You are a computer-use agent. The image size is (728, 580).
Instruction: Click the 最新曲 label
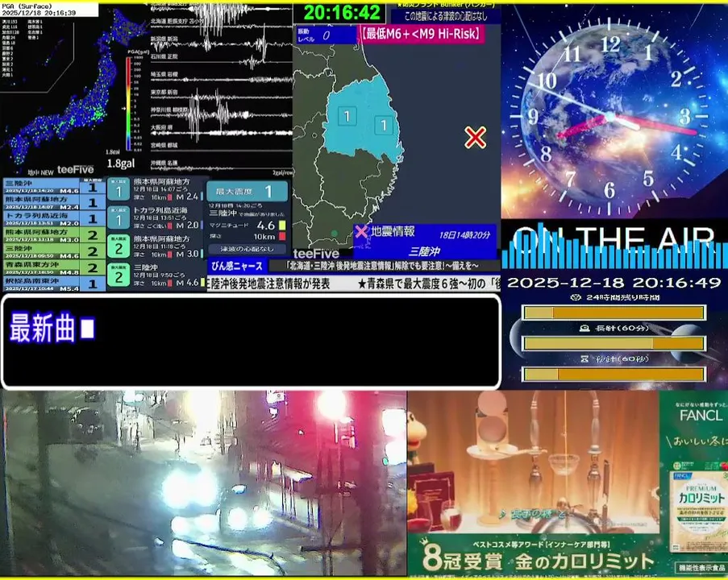42,328
